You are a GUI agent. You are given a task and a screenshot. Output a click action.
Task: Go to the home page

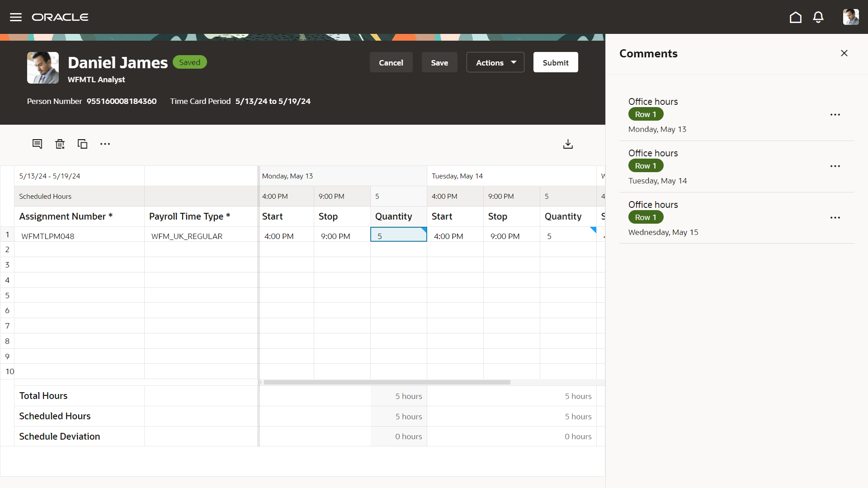click(x=796, y=17)
